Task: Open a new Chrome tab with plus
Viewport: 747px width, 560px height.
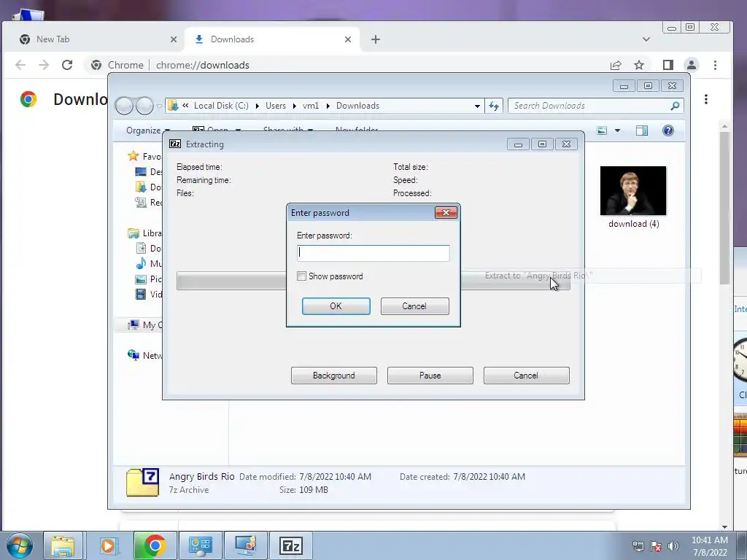Action: (376, 39)
